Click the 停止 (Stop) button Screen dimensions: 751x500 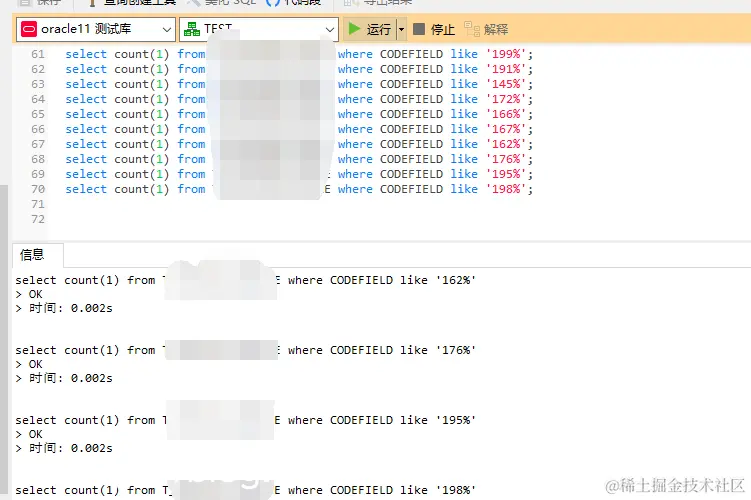click(434, 29)
